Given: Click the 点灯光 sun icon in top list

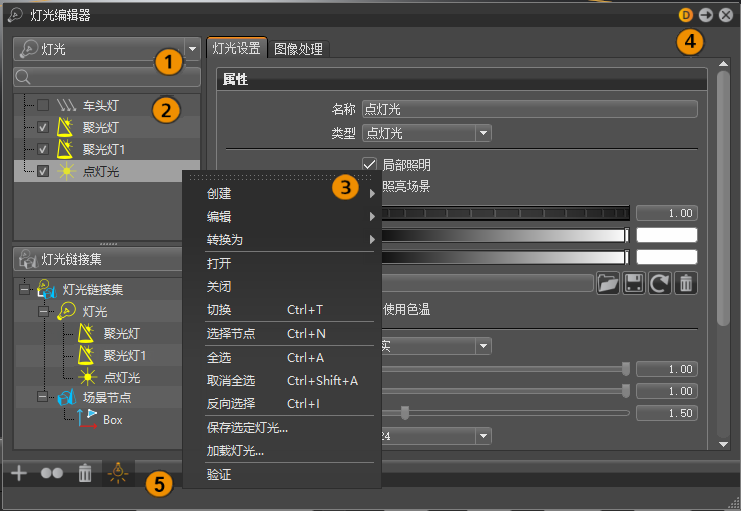Looking at the screenshot, I should click(x=66, y=171).
